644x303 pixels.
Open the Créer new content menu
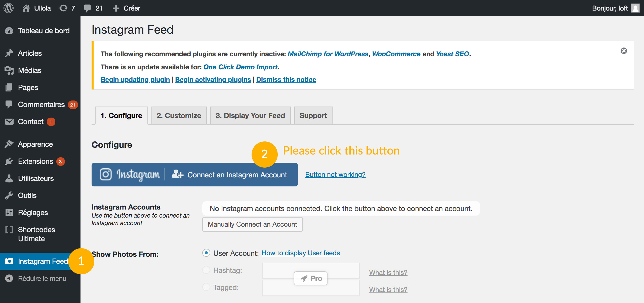[x=127, y=8]
